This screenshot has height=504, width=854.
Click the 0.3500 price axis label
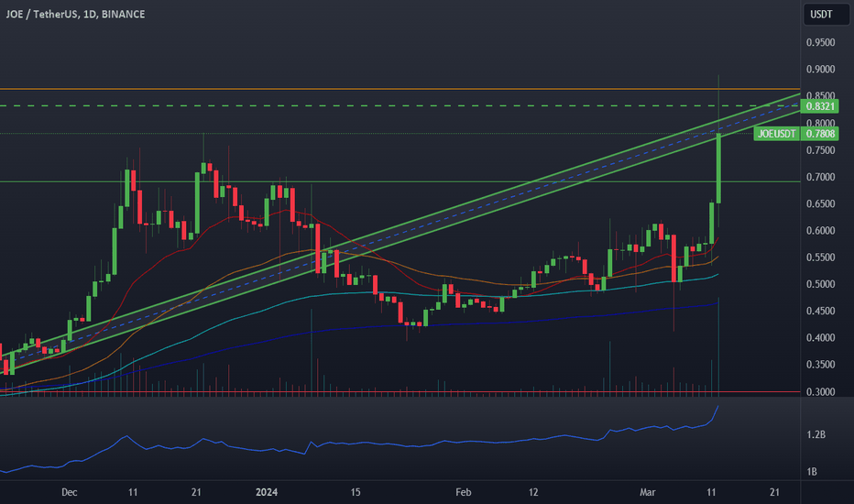(820, 365)
